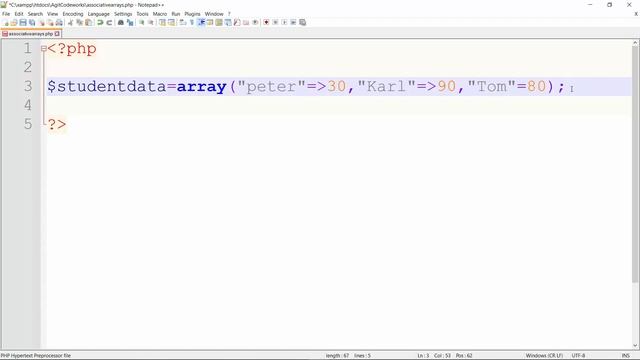Image resolution: width=640 pixels, height=360 pixels.
Task: Show the Document Map panel
Action: coord(219,22)
